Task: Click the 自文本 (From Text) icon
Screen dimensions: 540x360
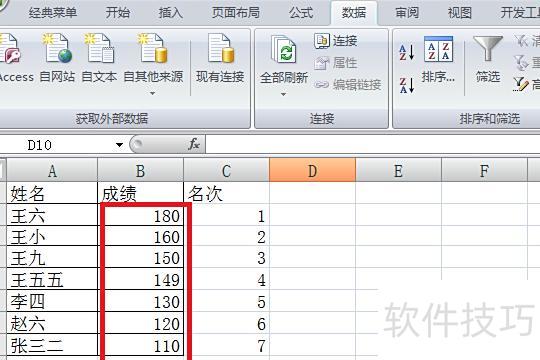Action: tap(99, 49)
